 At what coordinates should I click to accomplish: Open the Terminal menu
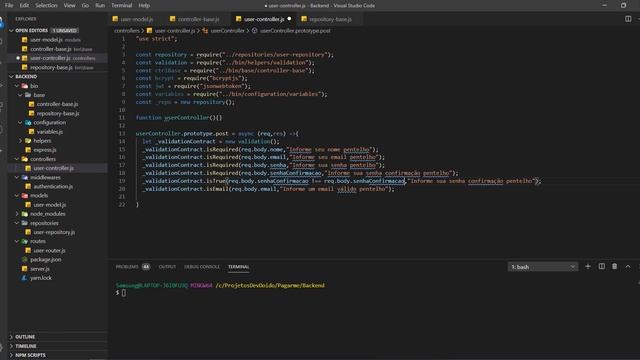[122, 5]
